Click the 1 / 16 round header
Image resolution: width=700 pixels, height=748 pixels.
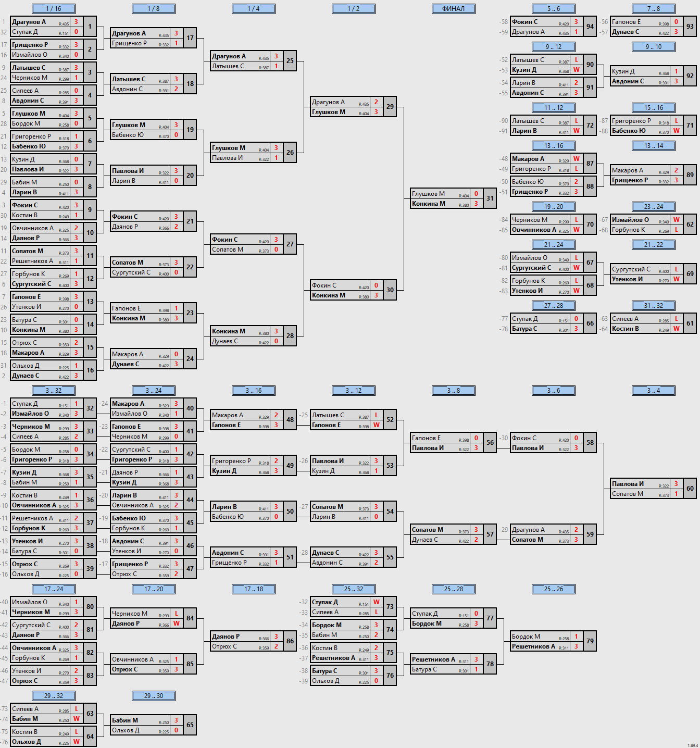click(x=54, y=9)
